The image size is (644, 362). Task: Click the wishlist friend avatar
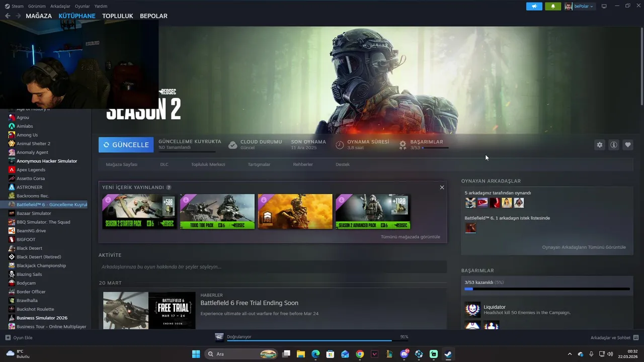(x=470, y=228)
